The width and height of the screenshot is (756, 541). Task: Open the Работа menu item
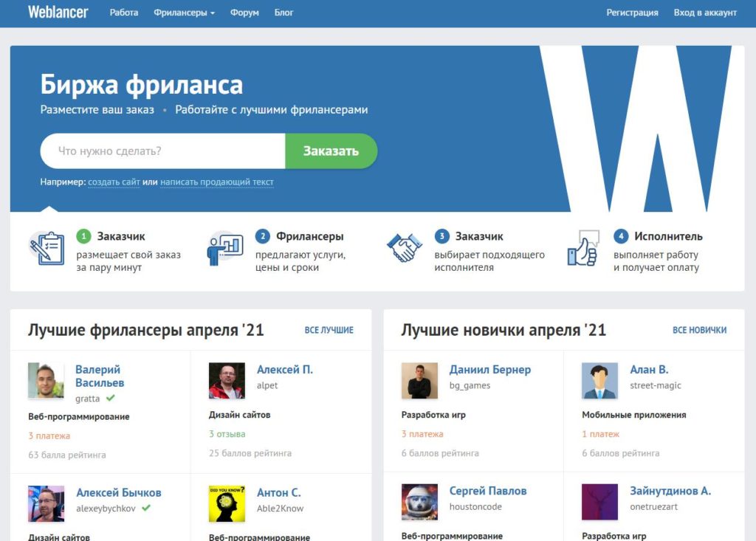124,13
